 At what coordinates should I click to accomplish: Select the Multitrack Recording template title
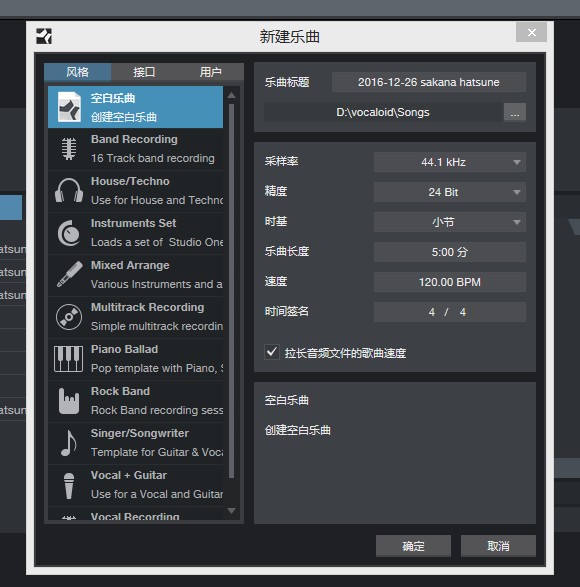pos(148,307)
